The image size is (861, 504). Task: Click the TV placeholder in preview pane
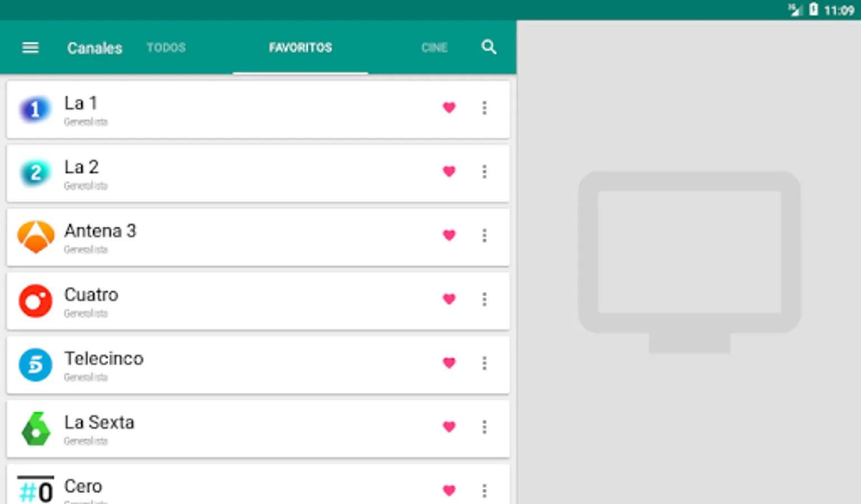point(689,262)
